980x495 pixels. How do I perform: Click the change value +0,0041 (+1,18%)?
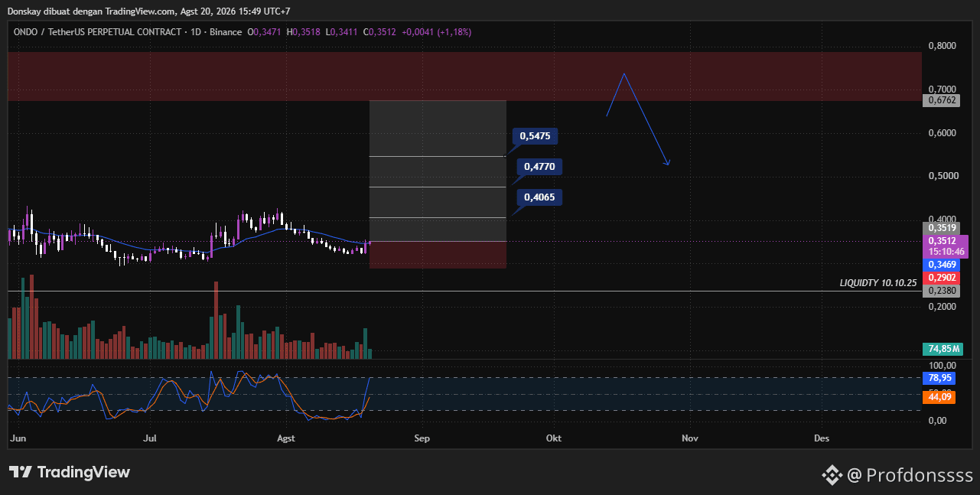(x=436, y=32)
